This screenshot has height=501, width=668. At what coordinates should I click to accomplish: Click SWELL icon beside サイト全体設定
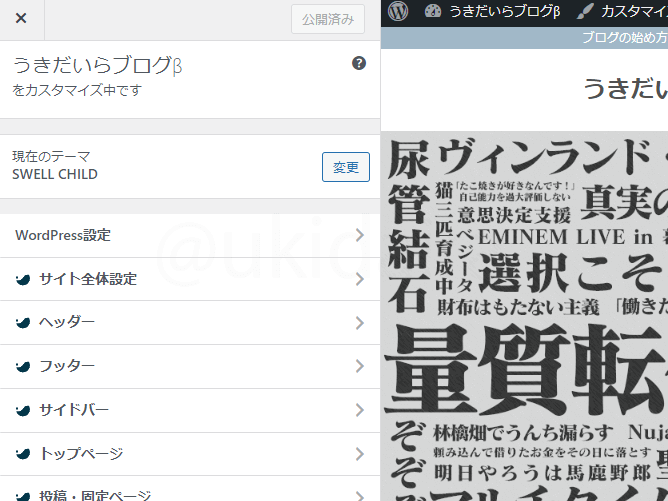23,279
